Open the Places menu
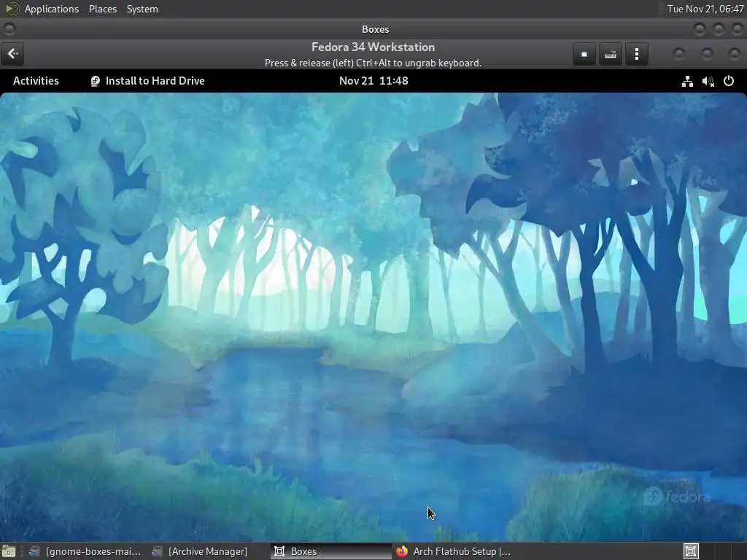Screen dimensions: 747x560 pos(103,9)
